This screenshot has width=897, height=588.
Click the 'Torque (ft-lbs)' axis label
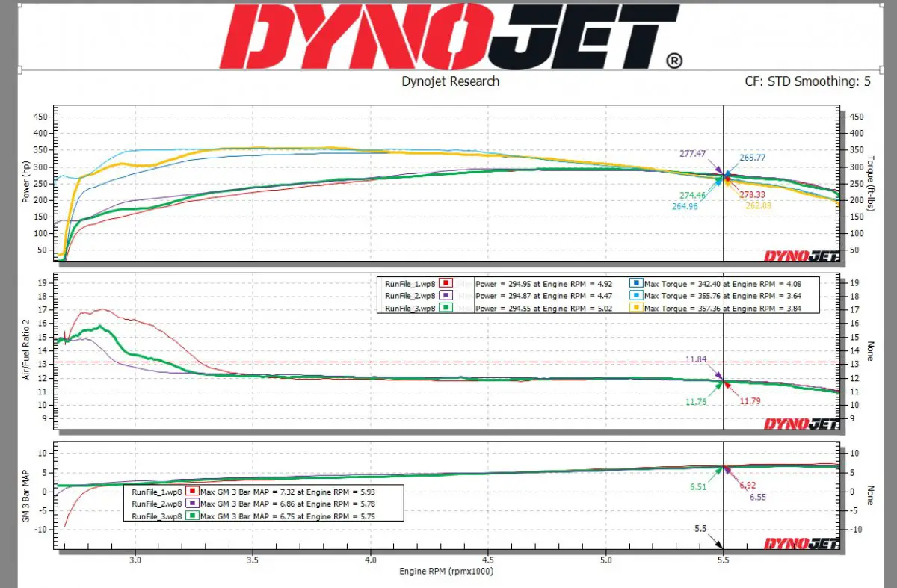870,184
